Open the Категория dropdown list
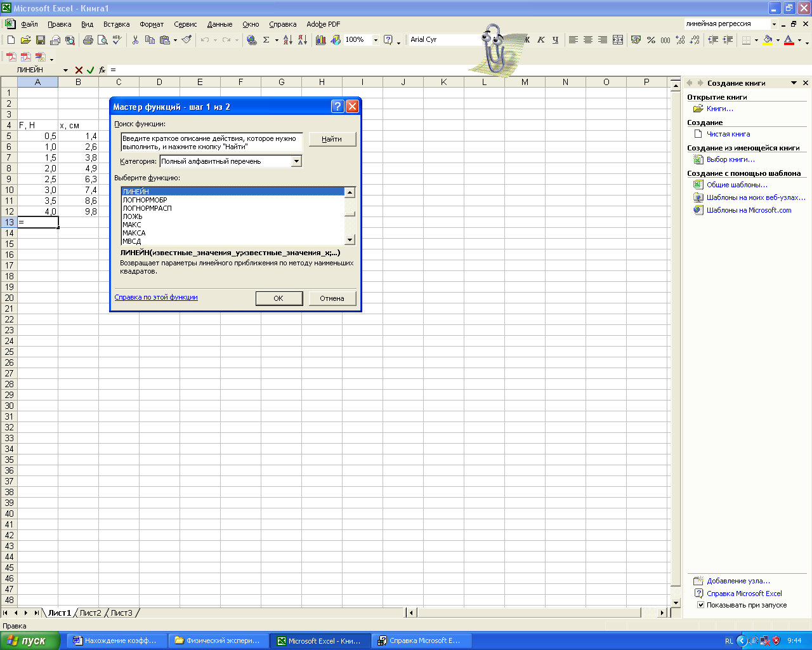The width and height of the screenshot is (812, 650). coord(296,161)
